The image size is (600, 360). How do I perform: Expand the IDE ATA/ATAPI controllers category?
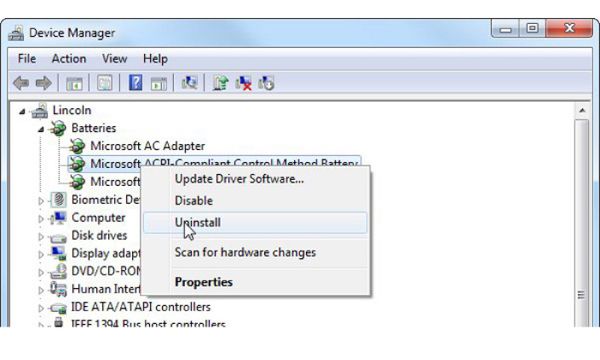41,308
